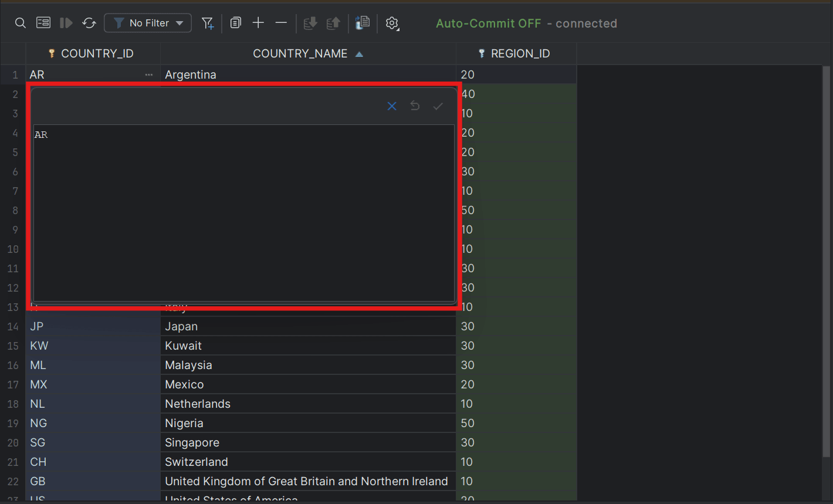
Task: Select the COUNTRY_ID column header
Action: click(x=93, y=53)
